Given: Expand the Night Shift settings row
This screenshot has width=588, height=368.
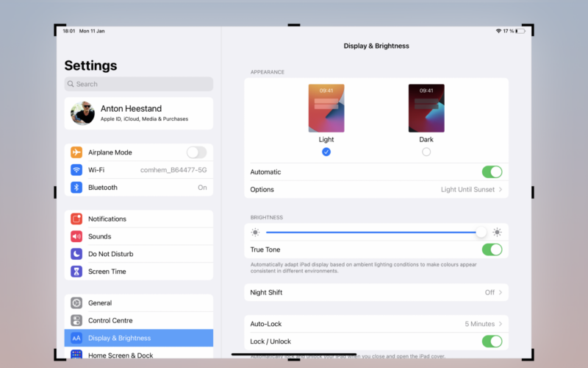Looking at the screenshot, I should click(376, 292).
